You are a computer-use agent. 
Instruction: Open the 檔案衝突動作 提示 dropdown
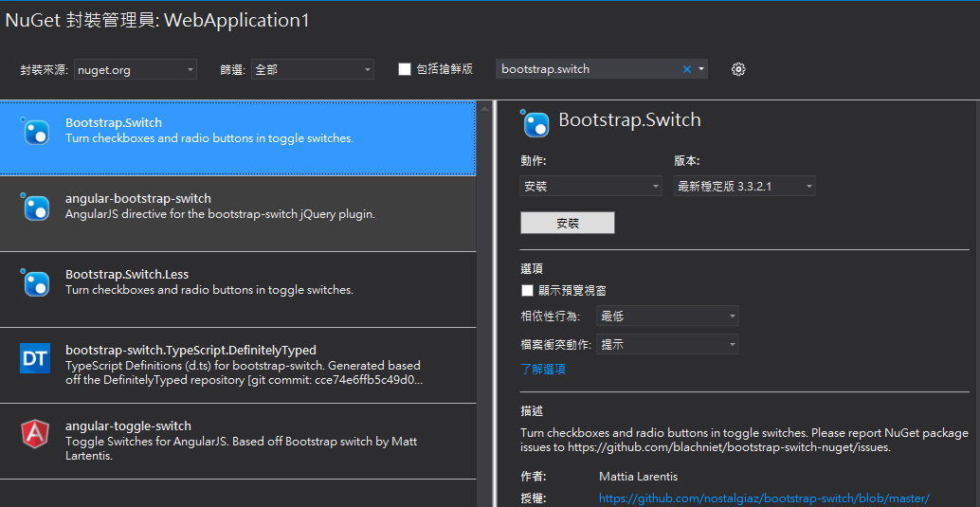[667, 344]
